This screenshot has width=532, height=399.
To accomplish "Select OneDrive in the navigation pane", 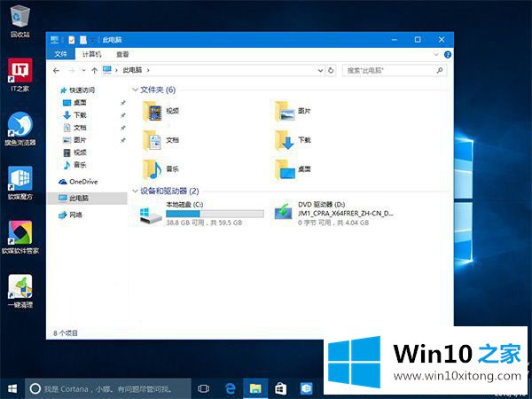I will [82, 181].
